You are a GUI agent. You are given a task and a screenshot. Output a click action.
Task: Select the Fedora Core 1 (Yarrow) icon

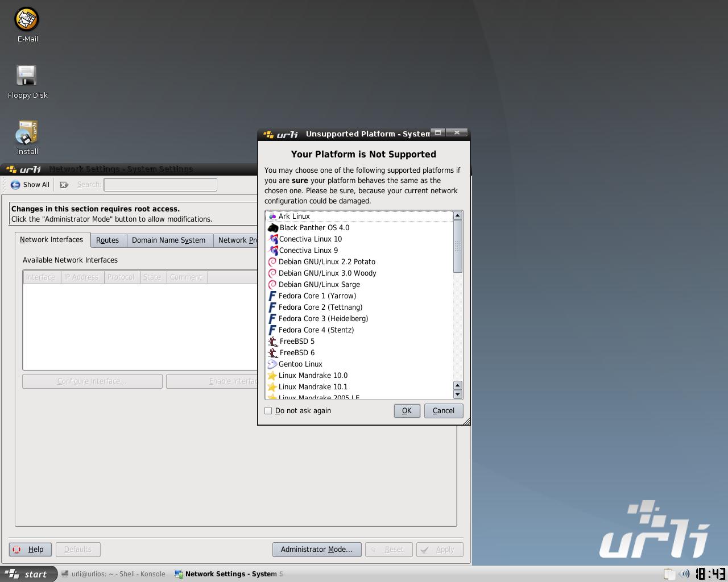point(272,296)
